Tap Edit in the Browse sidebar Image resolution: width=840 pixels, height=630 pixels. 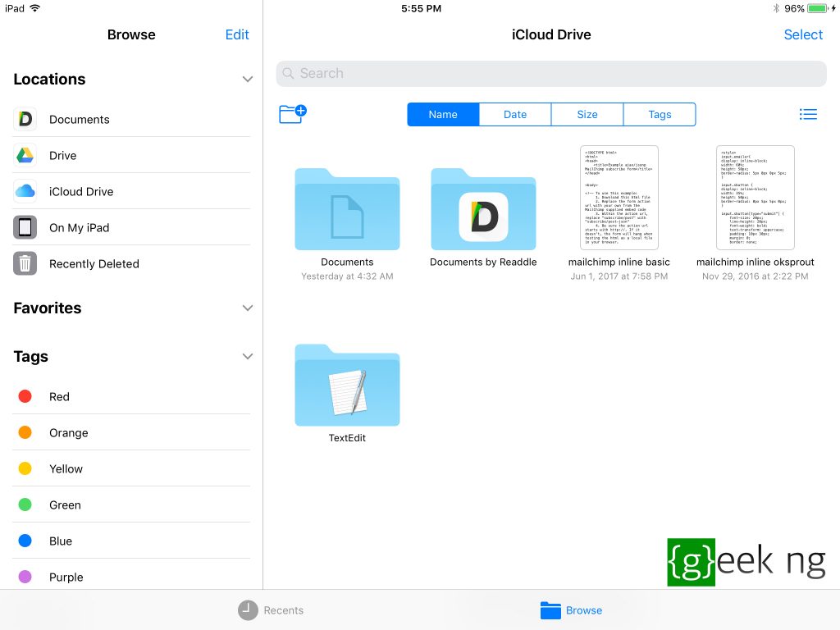click(x=237, y=34)
